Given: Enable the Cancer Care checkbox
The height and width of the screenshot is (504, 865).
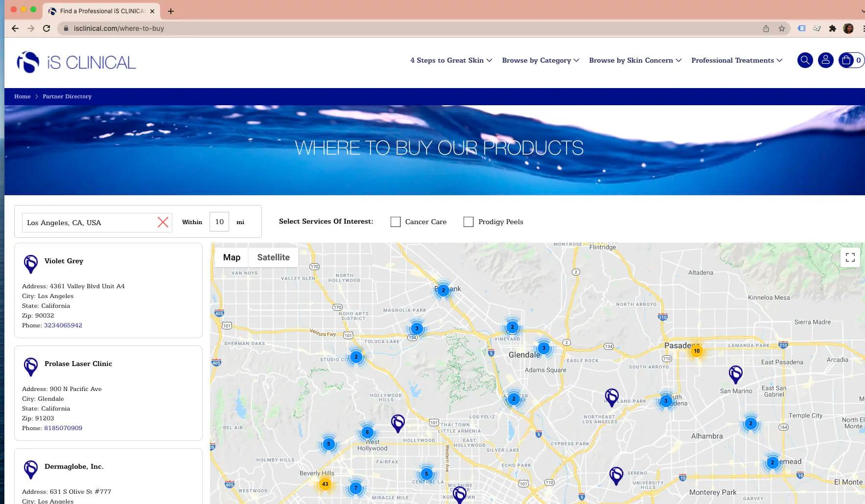Looking at the screenshot, I should [x=395, y=222].
